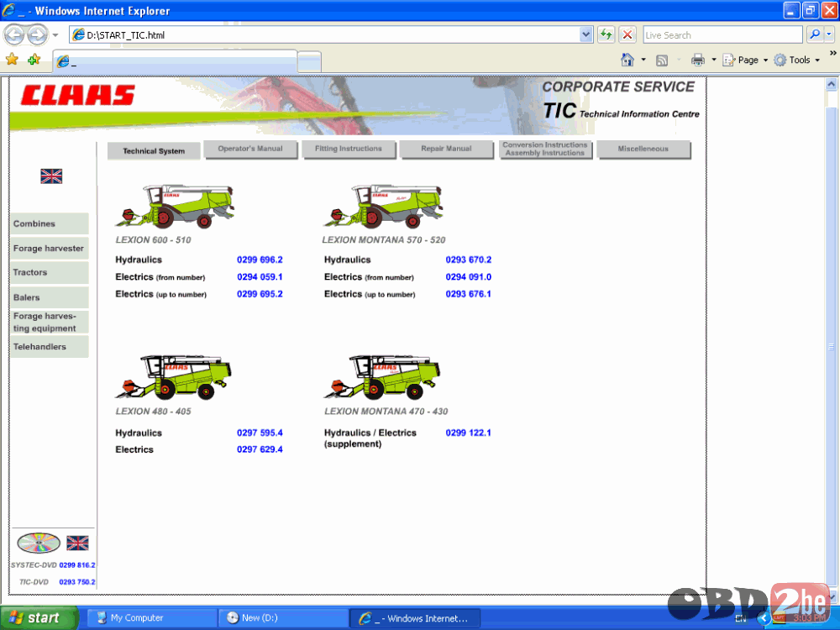Click the vertical scrollbar up arrow
This screenshot has width=840, height=630.
(x=831, y=84)
